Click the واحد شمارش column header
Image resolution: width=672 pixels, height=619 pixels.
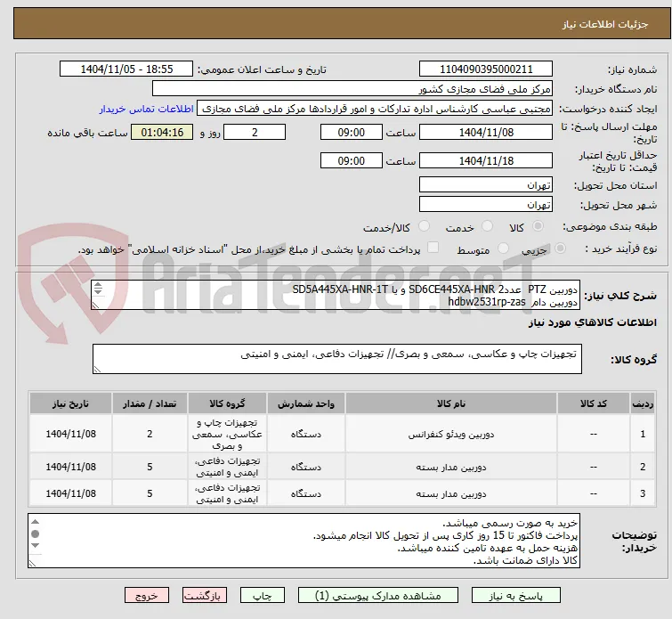click(x=306, y=403)
